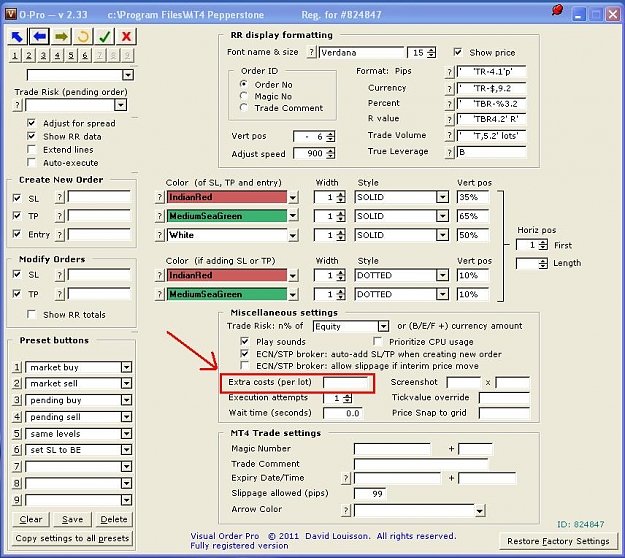Click the Save preset button
625x558 pixels.
pyautogui.click(x=72, y=519)
